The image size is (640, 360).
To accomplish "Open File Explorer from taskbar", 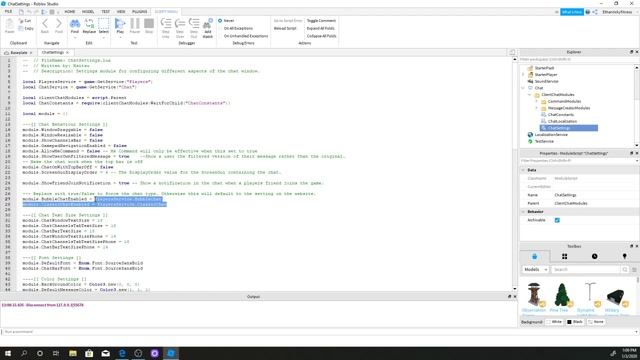I will 73,353.
